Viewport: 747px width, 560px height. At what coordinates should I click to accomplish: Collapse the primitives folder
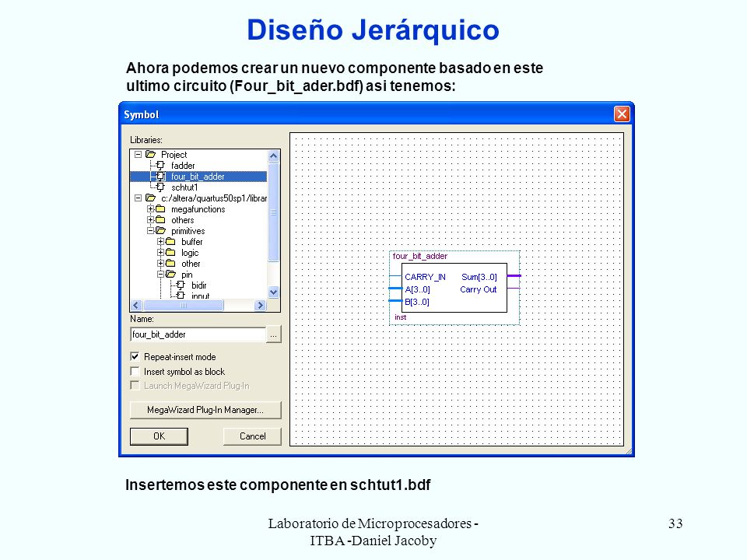150,230
